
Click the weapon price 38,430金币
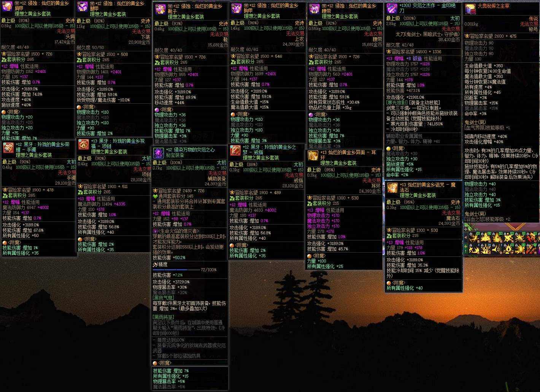point(449,40)
